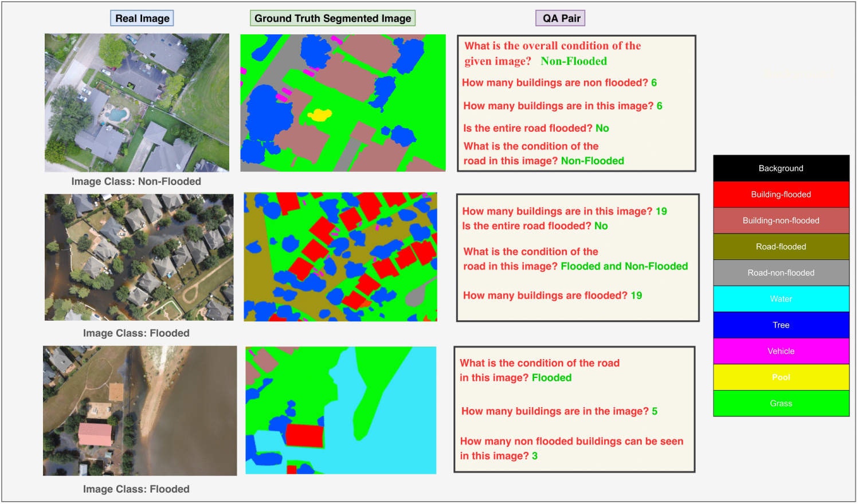This screenshot has height=504, width=858.
Task: Select the Road-flooded olive swatch
Action: tap(781, 247)
